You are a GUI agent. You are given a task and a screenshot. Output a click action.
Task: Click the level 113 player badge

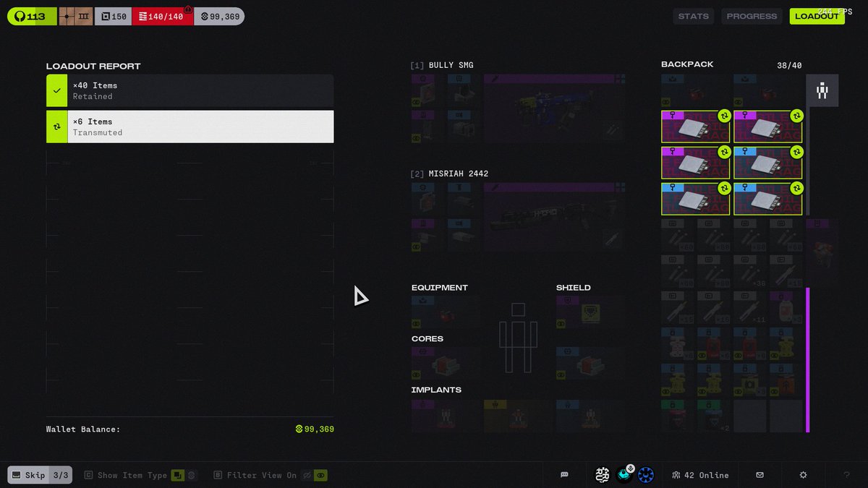point(32,16)
